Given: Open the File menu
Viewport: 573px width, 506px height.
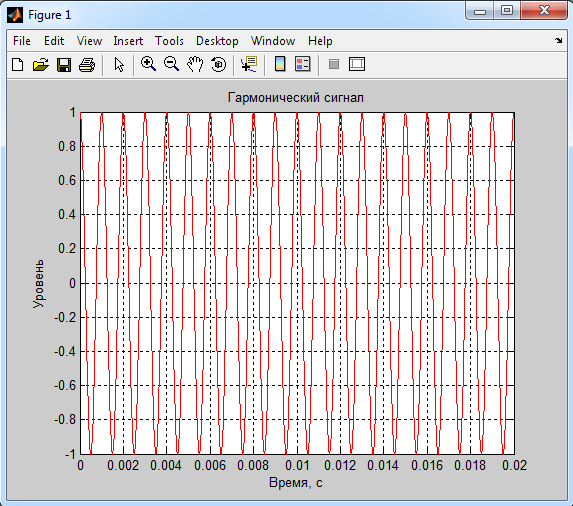Looking at the screenshot, I should [x=22, y=41].
